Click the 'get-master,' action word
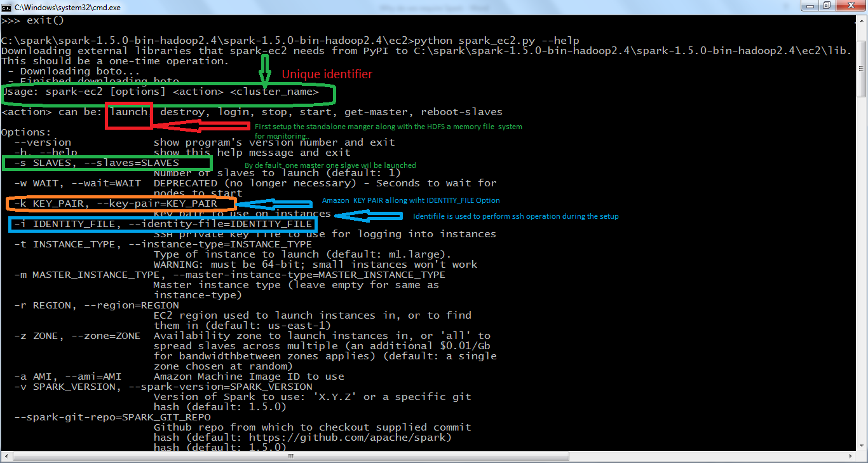The image size is (868, 463). 379,112
